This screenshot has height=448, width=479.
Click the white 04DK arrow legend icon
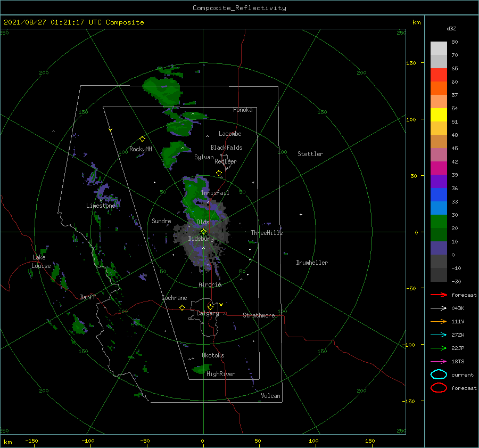439,308
